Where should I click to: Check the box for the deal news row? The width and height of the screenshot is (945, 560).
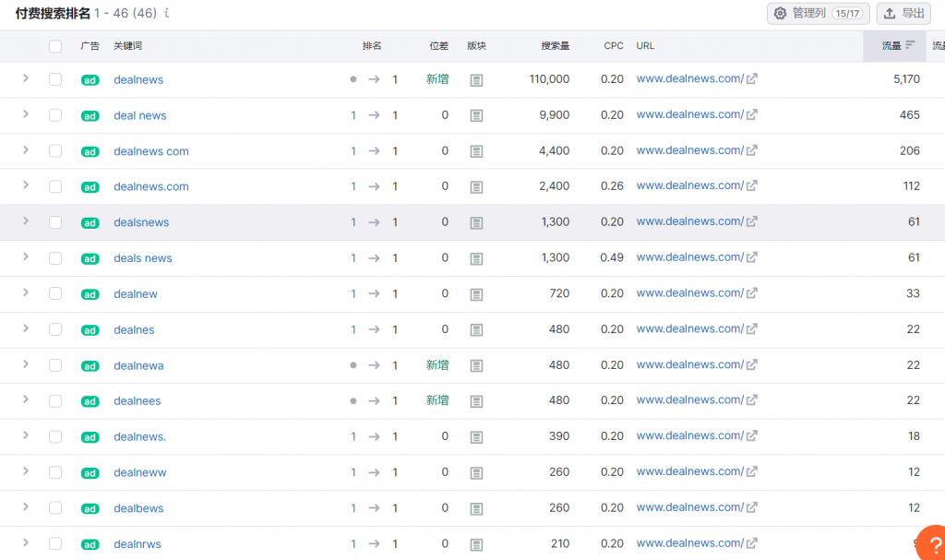point(55,114)
